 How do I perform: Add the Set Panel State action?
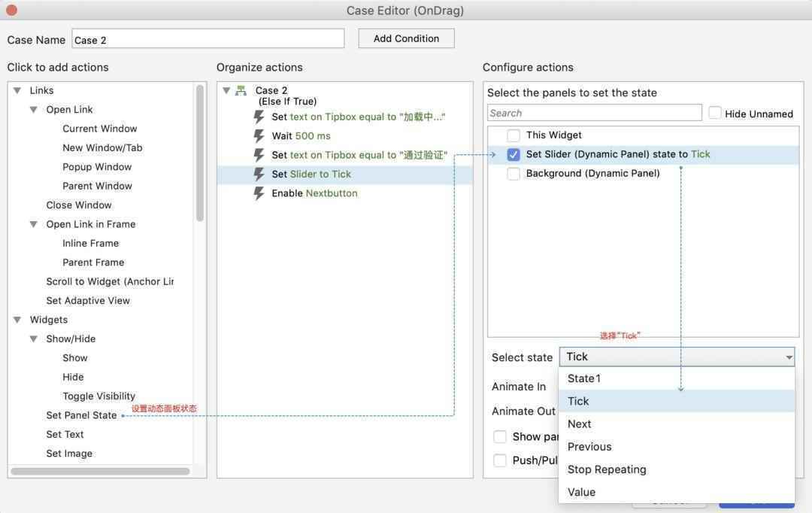tap(81, 415)
